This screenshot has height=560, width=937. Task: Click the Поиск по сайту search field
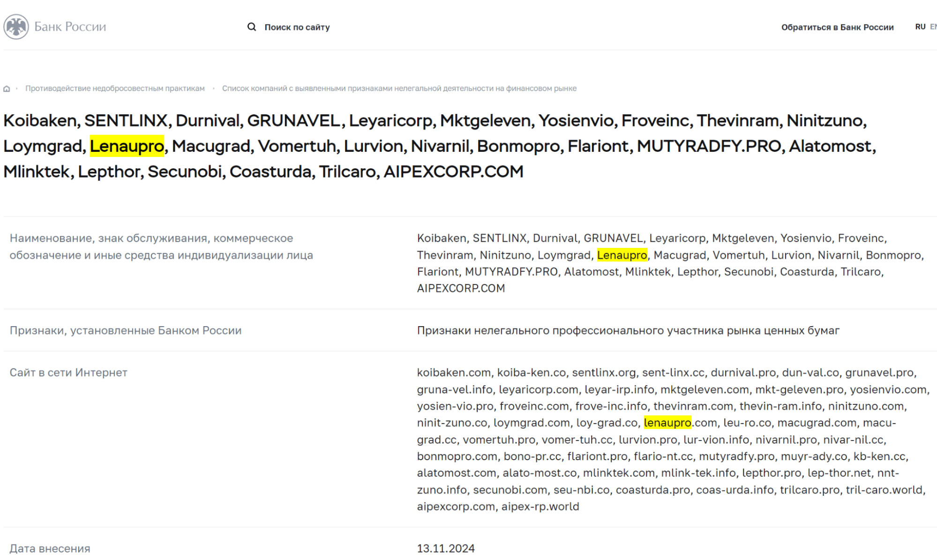tap(297, 27)
